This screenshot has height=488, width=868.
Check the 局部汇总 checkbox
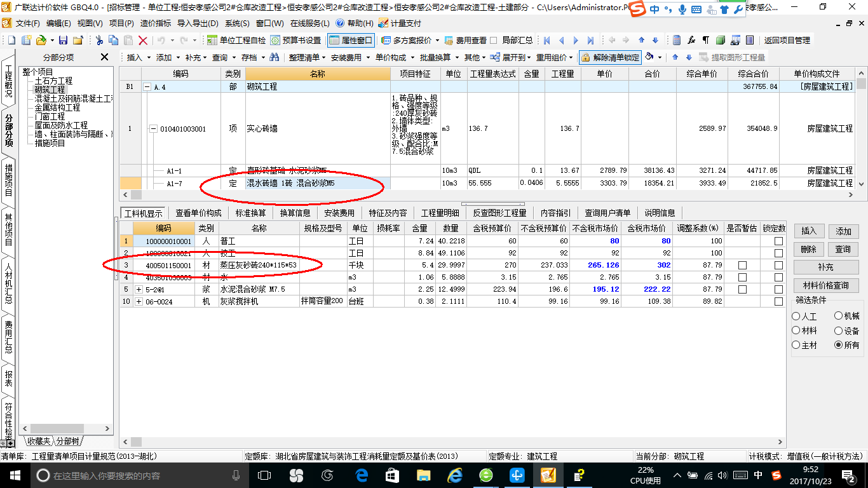493,40
